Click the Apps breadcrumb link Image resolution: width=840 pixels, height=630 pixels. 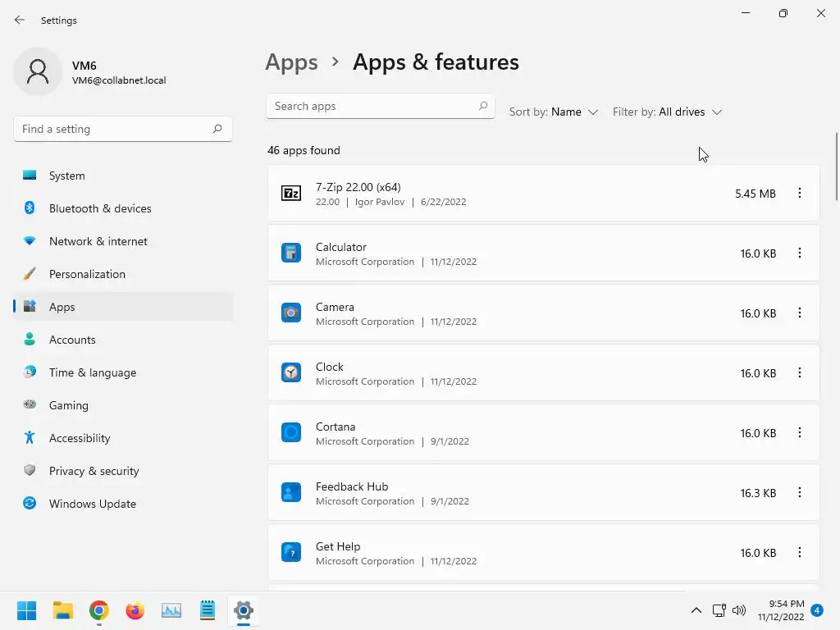click(x=291, y=62)
